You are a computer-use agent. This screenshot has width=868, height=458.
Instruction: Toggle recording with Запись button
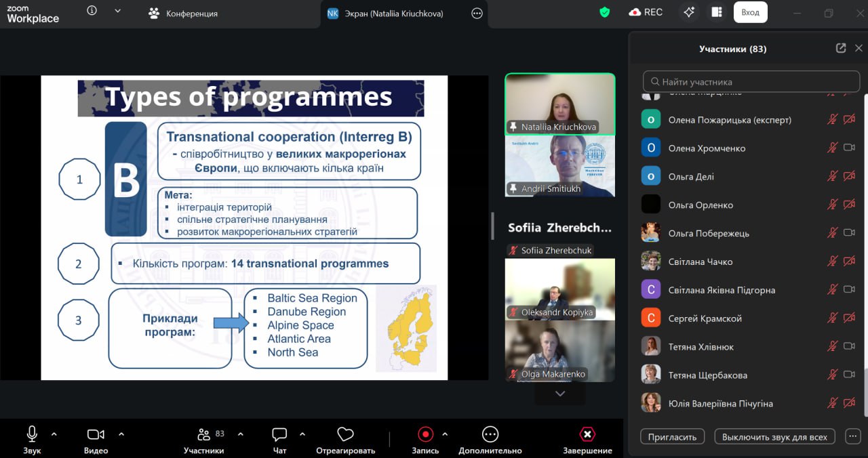coord(425,440)
